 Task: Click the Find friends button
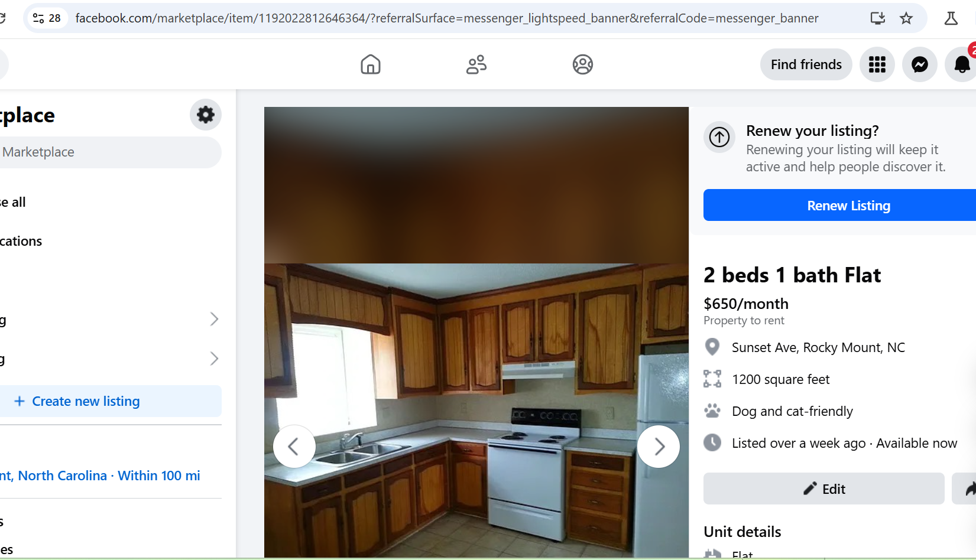click(x=806, y=64)
